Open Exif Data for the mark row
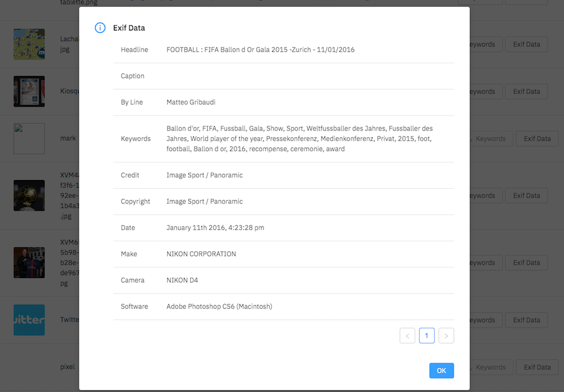Viewport: 564px width, 392px height. pos(536,139)
